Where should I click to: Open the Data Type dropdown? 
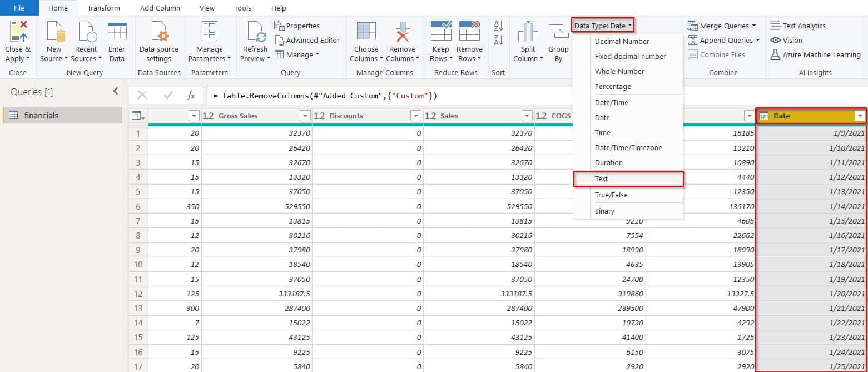pyautogui.click(x=603, y=25)
